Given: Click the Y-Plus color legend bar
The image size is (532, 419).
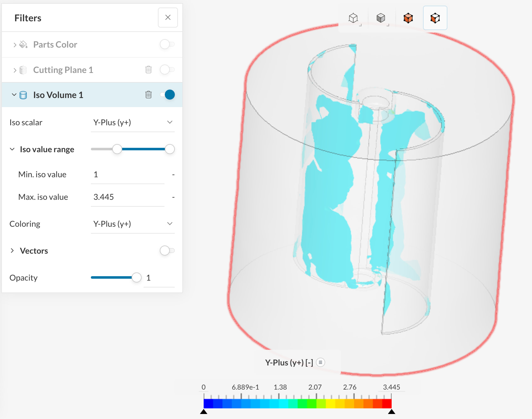Looking at the screenshot, I should (298, 403).
